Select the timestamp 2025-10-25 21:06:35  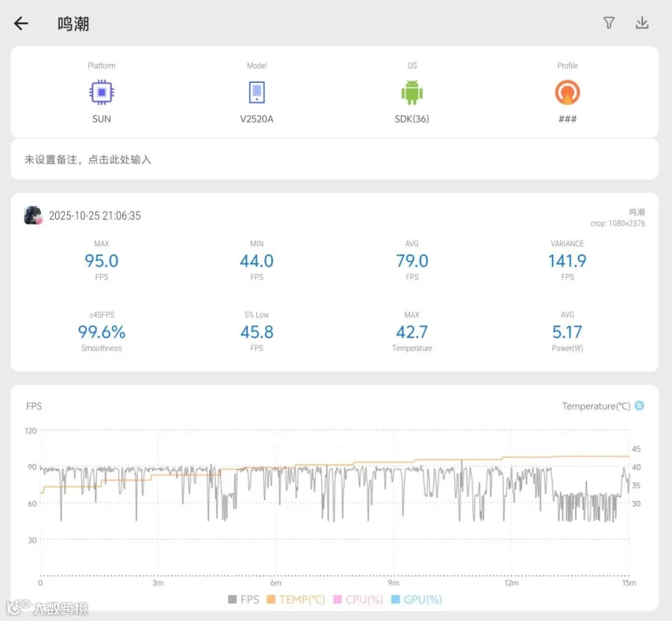95,216
